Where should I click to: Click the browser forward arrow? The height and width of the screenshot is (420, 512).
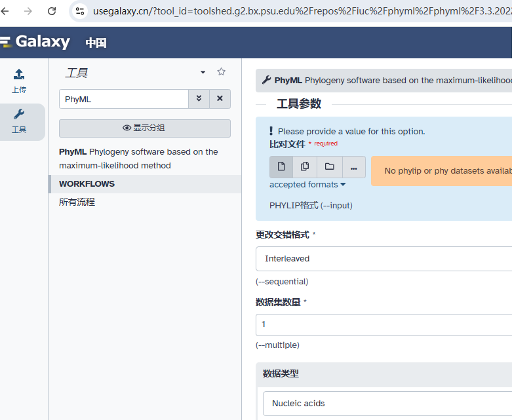point(28,11)
